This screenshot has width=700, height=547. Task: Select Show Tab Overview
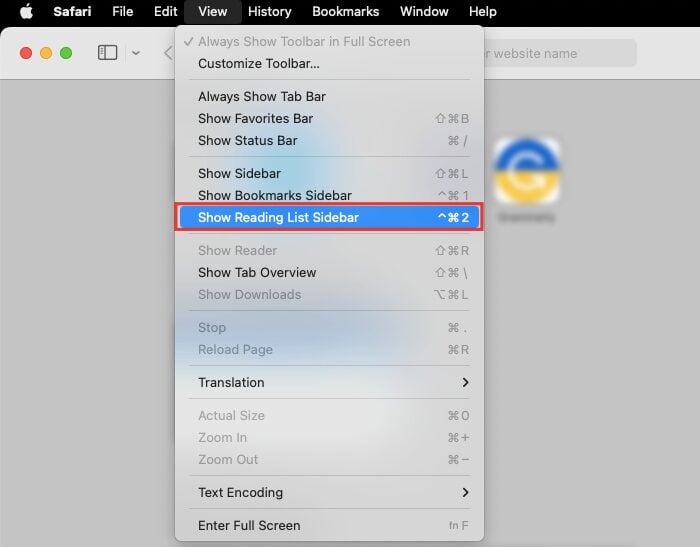pyautogui.click(x=329, y=272)
